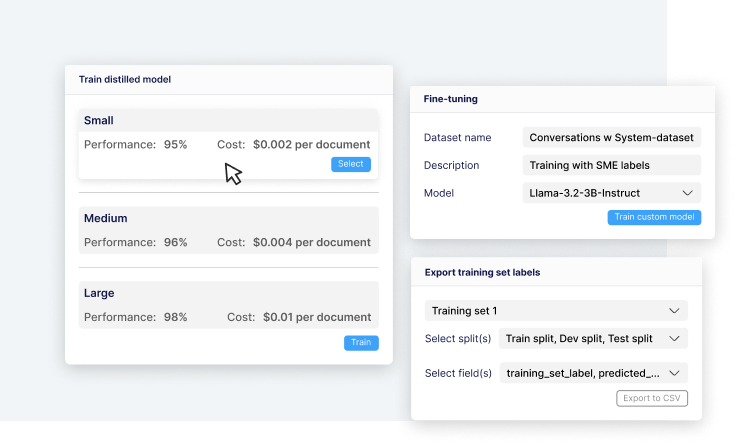Click the 'Select field(s)' label
Viewport: 740px width, 445px height.
[x=458, y=373]
